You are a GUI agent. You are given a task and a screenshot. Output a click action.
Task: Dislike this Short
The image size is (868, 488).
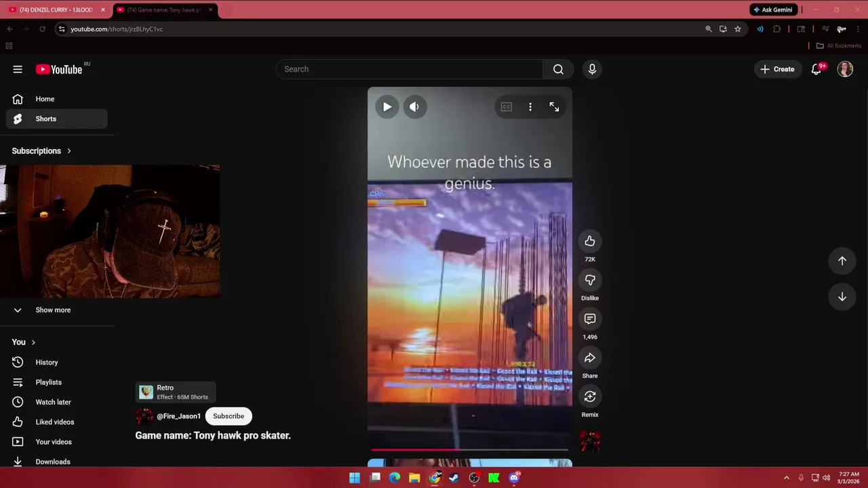[x=590, y=280]
